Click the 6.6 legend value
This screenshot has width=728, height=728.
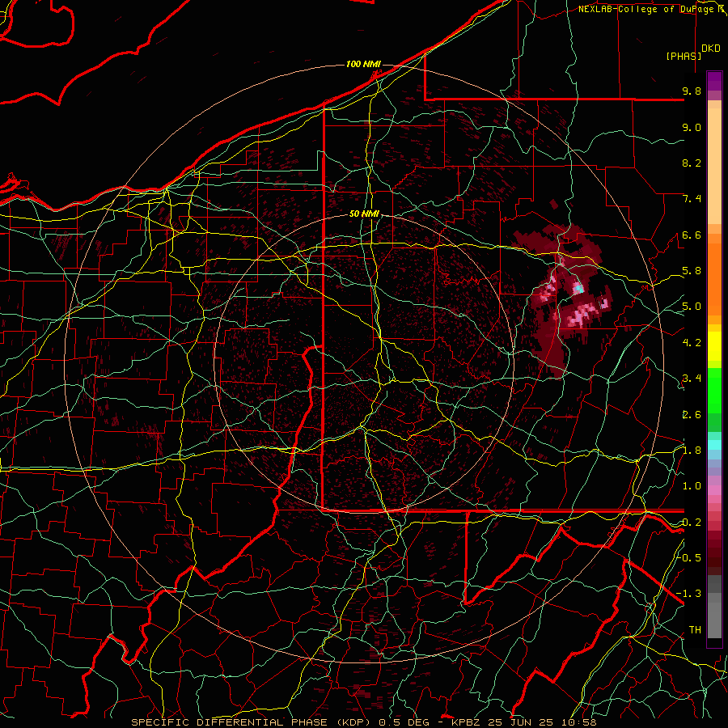692,235
